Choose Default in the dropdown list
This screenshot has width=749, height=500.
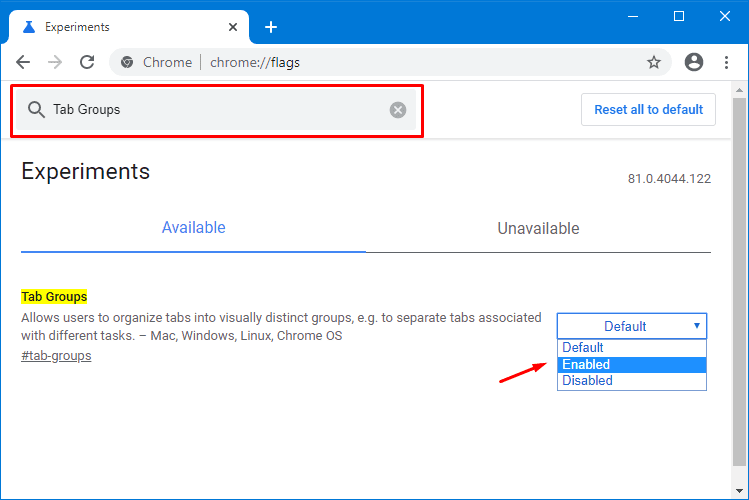(631, 347)
